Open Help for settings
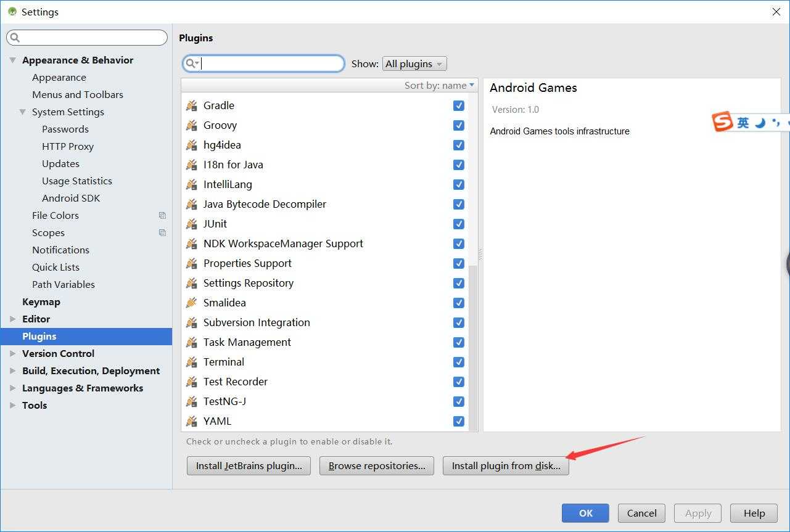The height and width of the screenshot is (532, 790). click(x=754, y=513)
